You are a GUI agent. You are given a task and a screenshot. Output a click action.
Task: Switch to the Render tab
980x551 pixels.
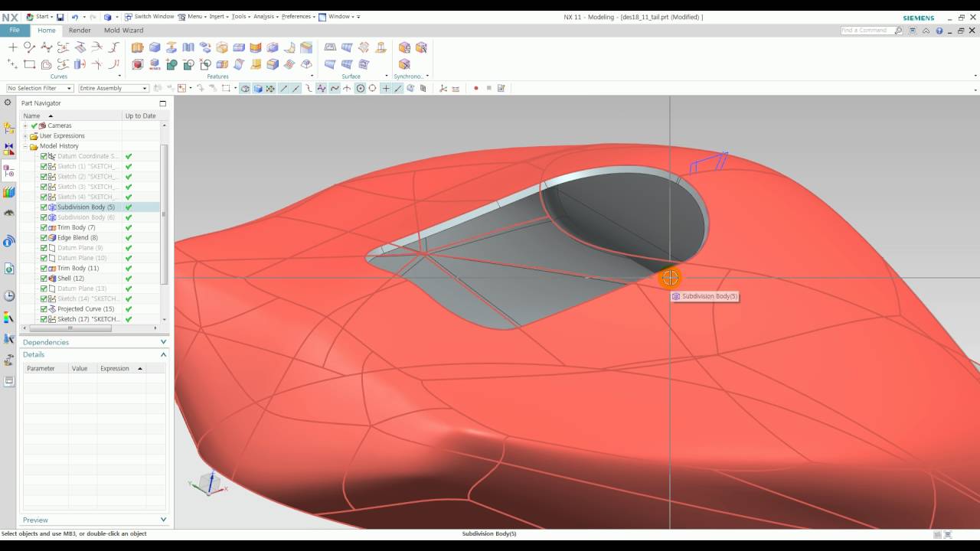[x=80, y=31]
